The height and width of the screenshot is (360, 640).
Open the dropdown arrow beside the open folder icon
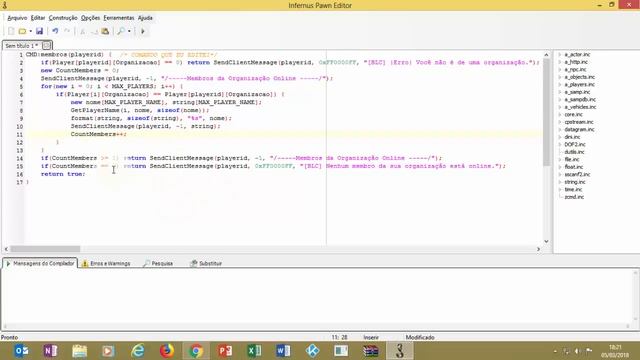click(30, 31)
